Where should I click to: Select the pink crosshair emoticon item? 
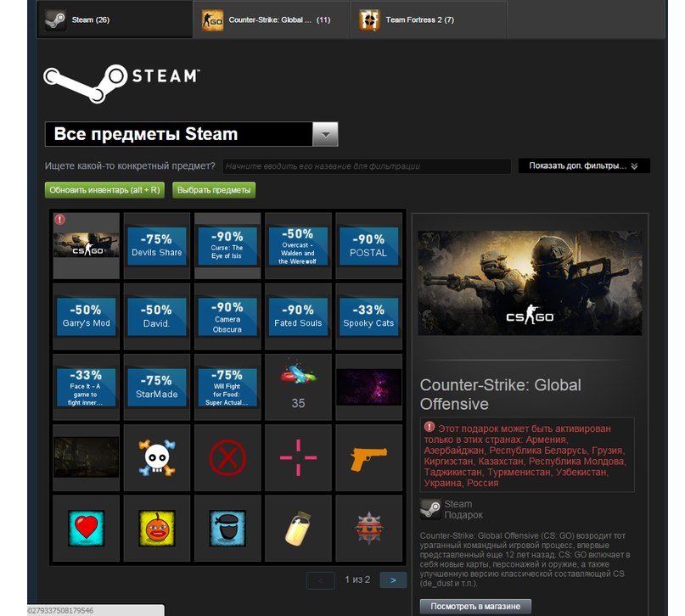click(x=298, y=457)
